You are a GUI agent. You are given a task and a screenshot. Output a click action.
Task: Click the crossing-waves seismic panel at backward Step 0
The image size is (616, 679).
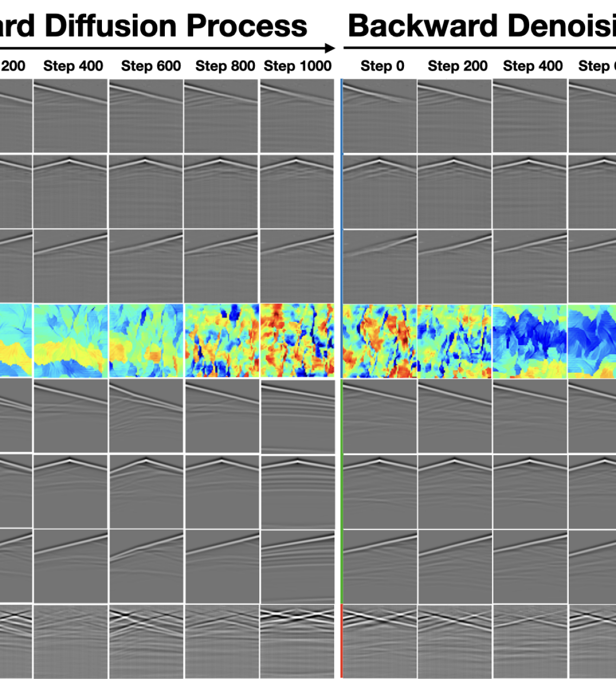coord(380,642)
